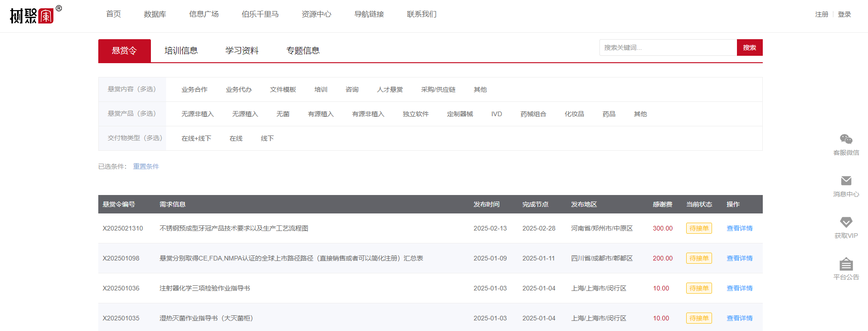View details for bounty X2025021310
868x331 pixels.
pos(739,228)
